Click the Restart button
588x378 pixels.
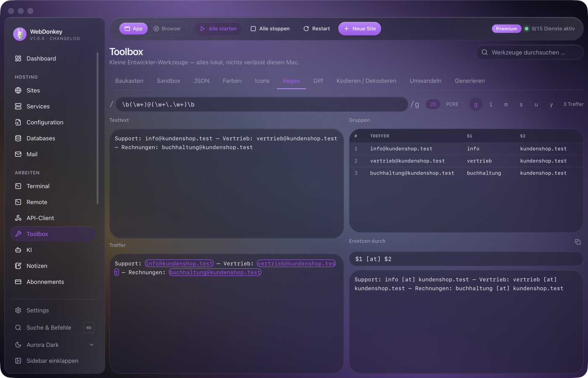click(x=317, y=29)
